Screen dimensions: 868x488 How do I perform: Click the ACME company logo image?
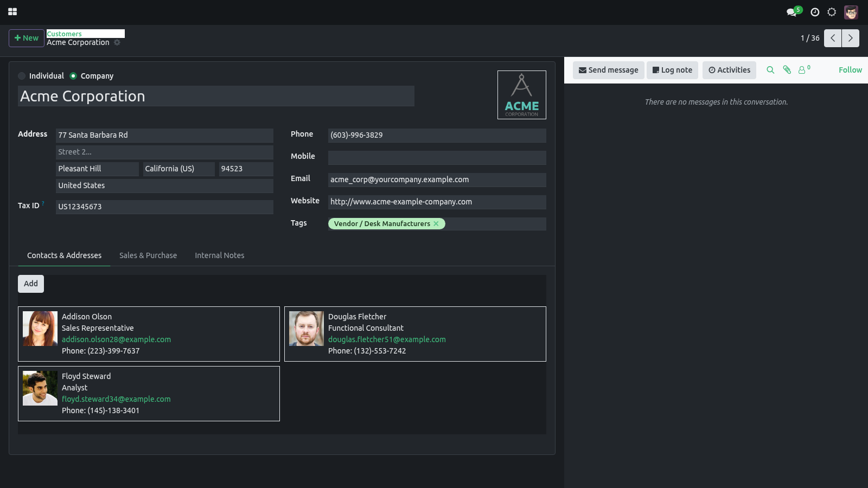[522, 95]
